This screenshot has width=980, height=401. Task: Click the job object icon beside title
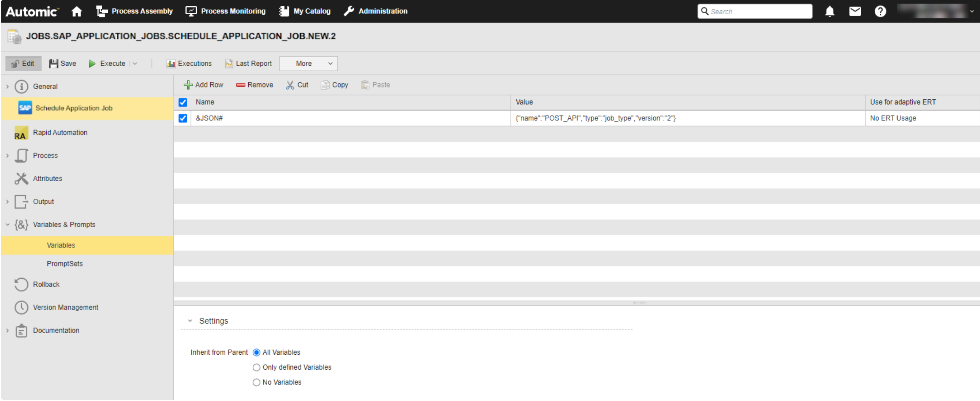pyautogui.click(x=15, y=36)
